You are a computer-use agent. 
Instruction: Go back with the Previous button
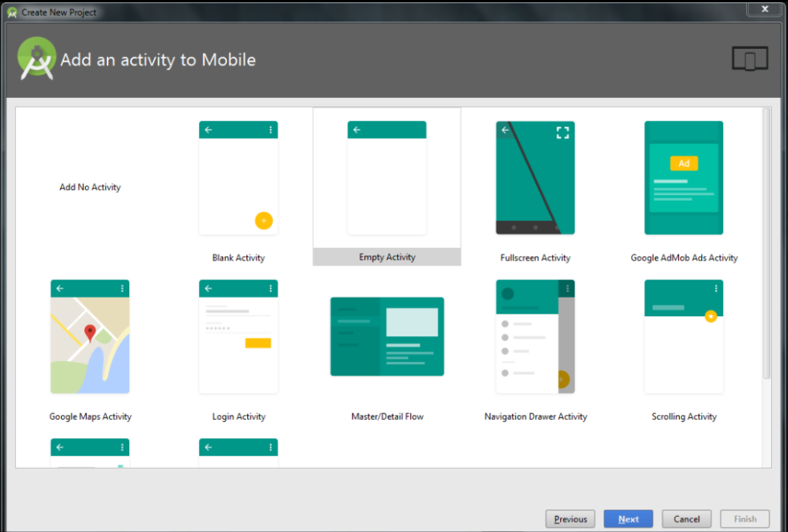click(x=571, y=519)
